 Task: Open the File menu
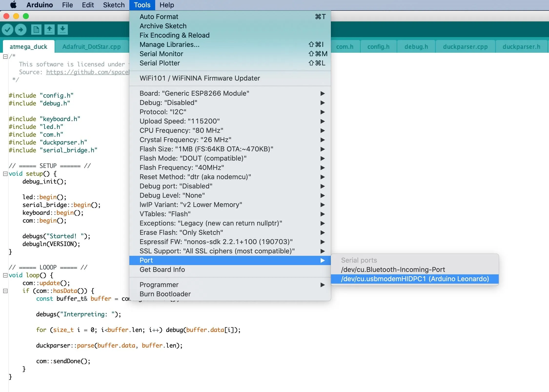[x=67, y=5]
